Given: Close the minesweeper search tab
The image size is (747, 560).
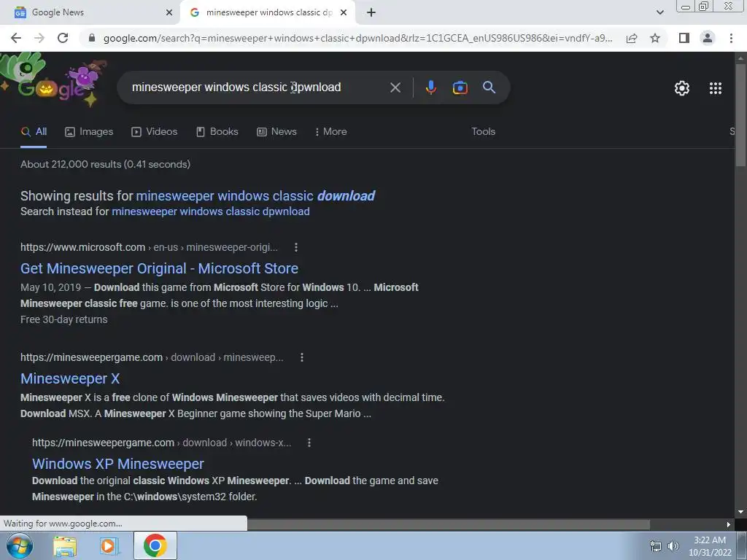Looking at the screenshot, I should click(x=344, y=12).
